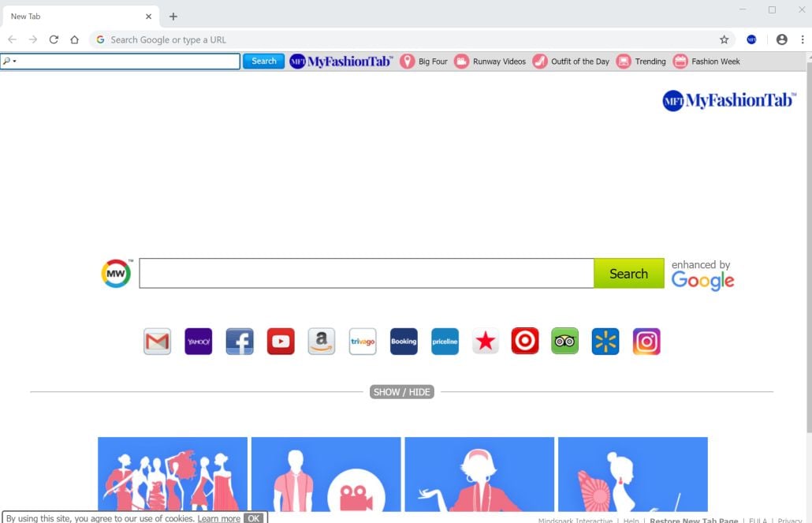This screenshot has width=812, height=523.
Task: Open the Trivago shortcut icon
Action: point(363,341)
